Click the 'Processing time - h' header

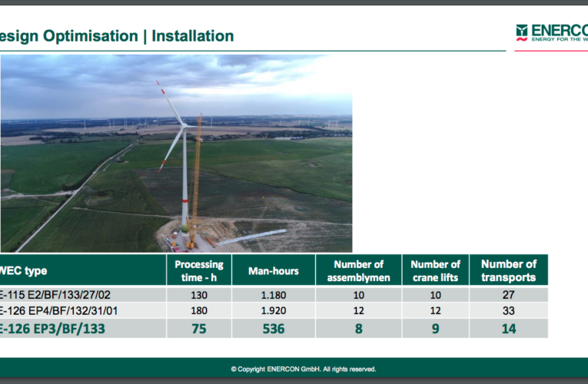(199, 270)
